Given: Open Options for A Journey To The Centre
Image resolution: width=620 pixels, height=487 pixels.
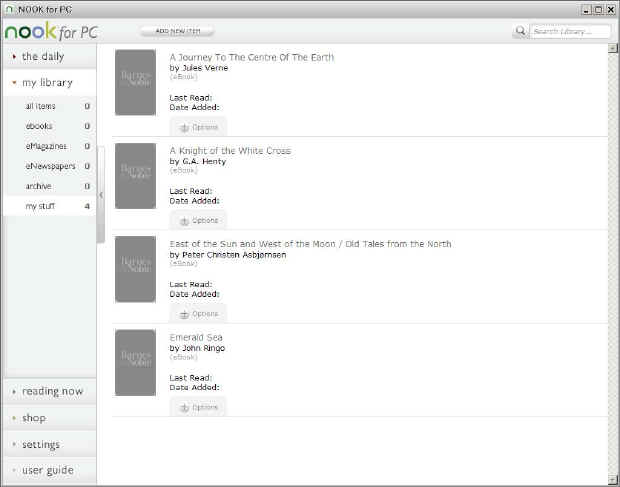Looking at the screenshot, I should point(198,127).
